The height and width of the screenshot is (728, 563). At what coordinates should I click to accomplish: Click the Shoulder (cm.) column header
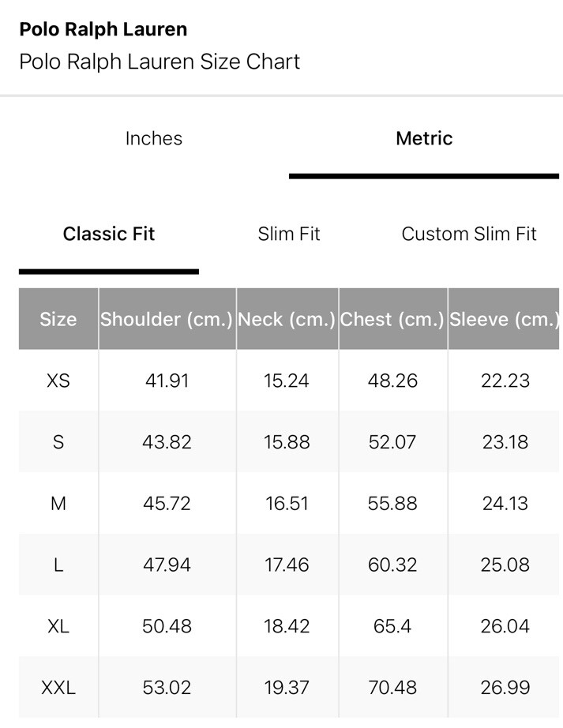[x=167, y=319]
